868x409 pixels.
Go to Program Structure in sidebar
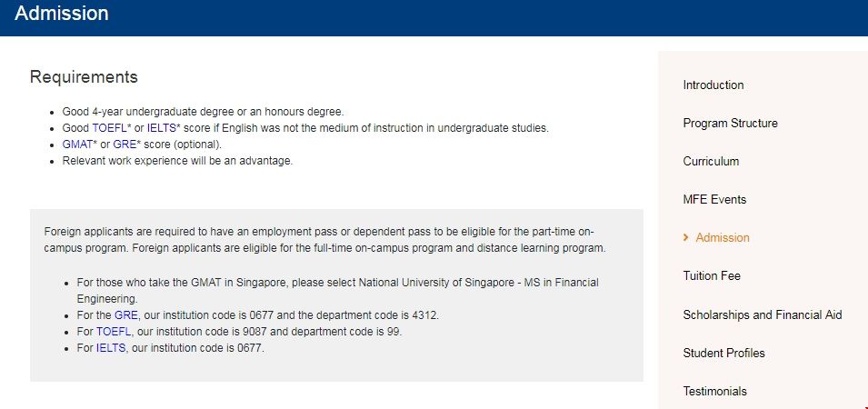coord(730,124)
